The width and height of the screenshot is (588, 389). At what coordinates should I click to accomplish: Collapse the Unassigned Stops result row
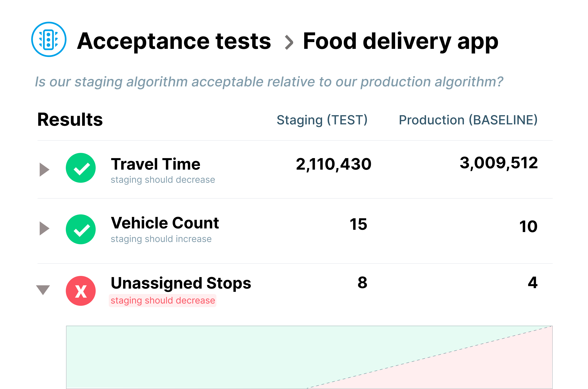43,290
